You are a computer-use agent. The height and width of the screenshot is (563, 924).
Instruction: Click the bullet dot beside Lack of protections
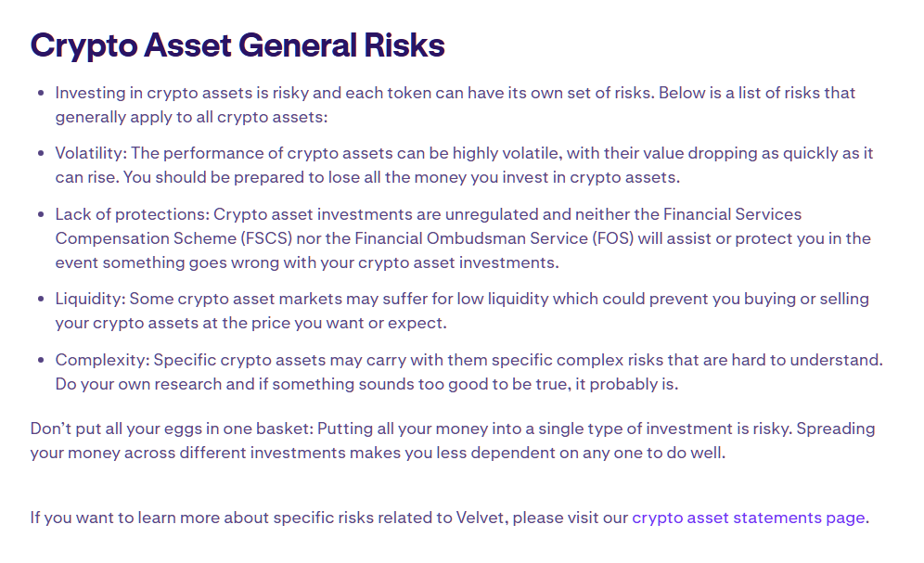(x=40, y=215)
